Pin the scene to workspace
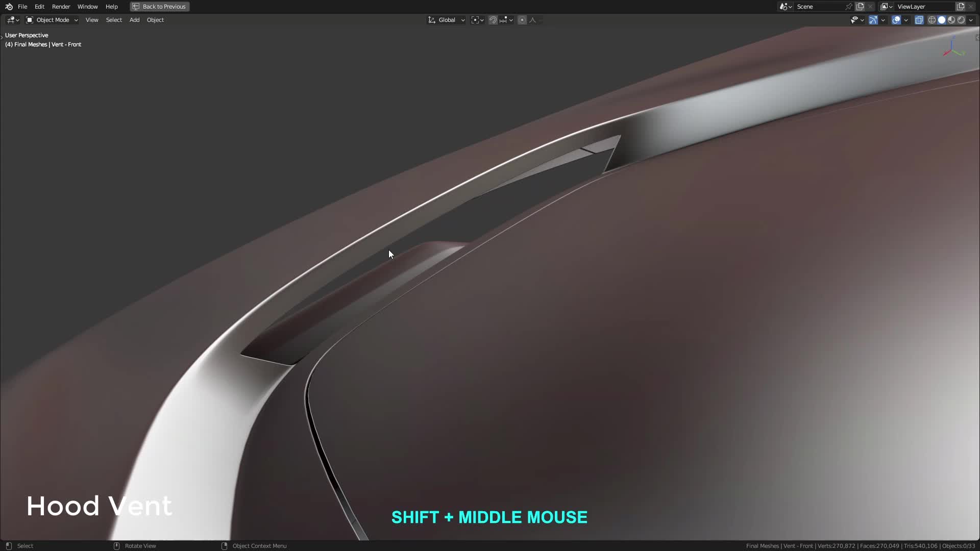 [848, 7]
